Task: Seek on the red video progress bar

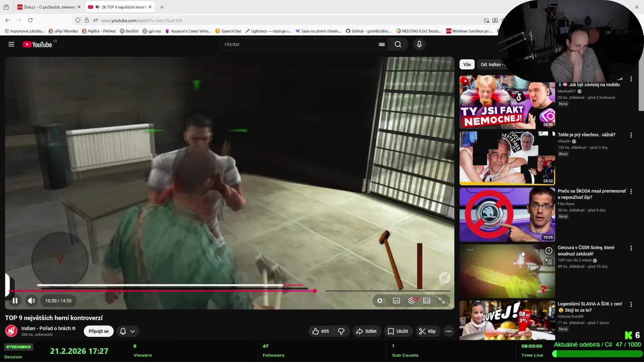Action: click(161, 291)
